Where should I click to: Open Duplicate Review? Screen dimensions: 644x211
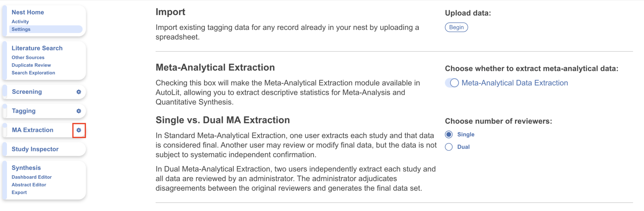pos(31,65)
